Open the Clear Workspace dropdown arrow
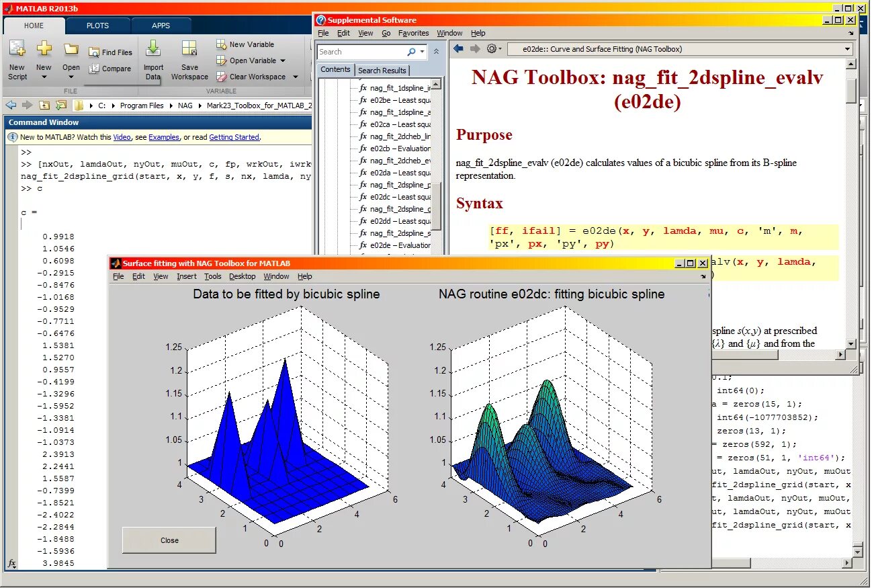 pyautogui.click(x=295, y=77)
